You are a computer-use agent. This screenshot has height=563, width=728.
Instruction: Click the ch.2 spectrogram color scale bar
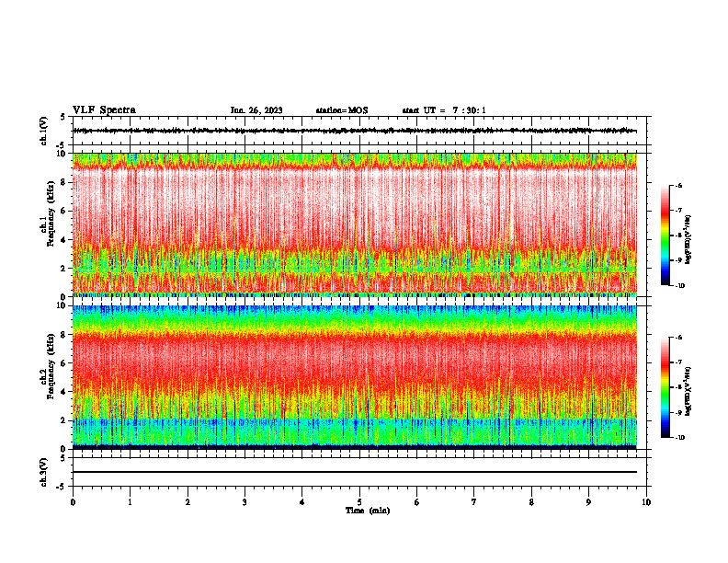[x=665, y=387]
